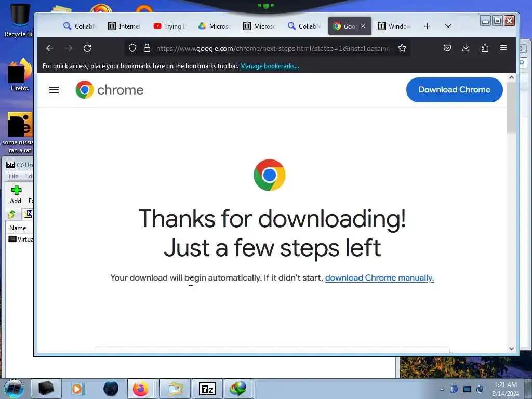Click the download Chrome manually link
Image resolution: width=532 pixels, height=399 pixels.
(379, 278)
